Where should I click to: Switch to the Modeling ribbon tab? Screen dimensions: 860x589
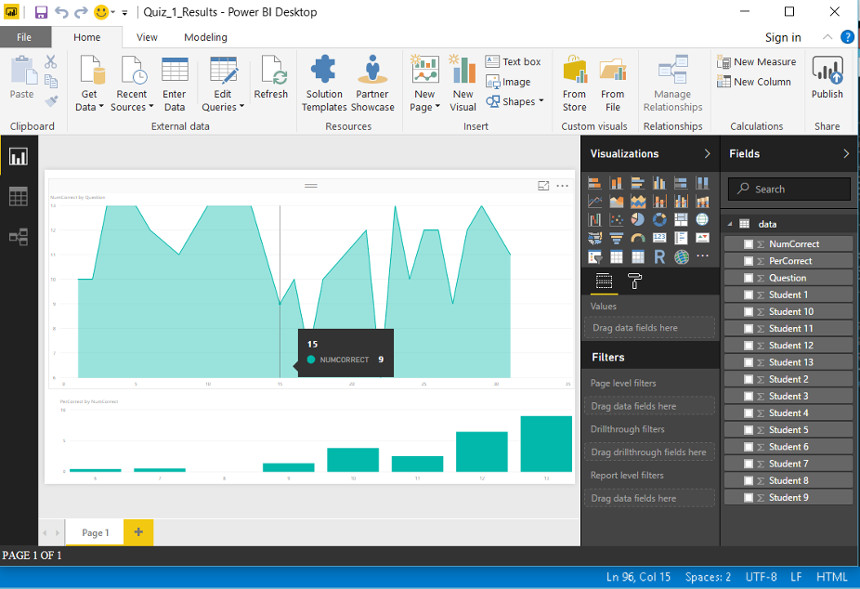tap(206, 37)
